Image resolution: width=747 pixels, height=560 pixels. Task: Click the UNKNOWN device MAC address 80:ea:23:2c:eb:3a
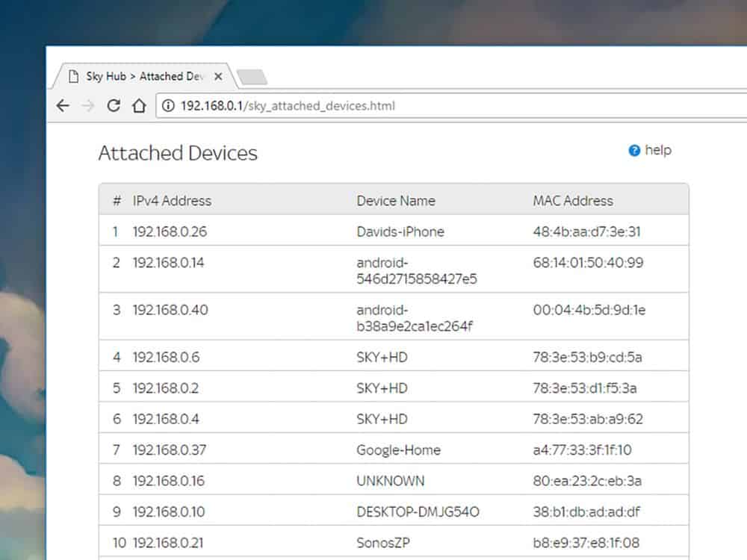pyautogui.click(x=586, y=481)
